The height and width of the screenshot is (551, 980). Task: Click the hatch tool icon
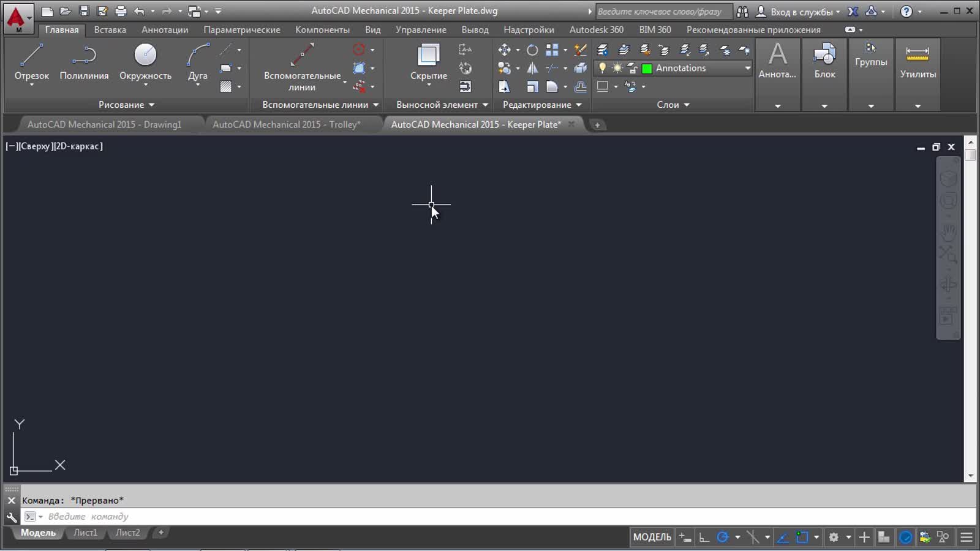click(226, 86)
